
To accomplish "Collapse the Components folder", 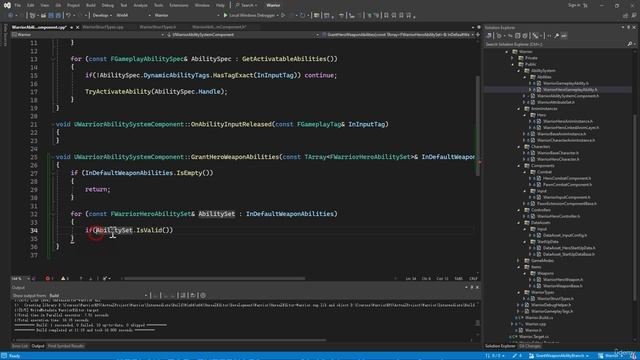I will [519, 166].
